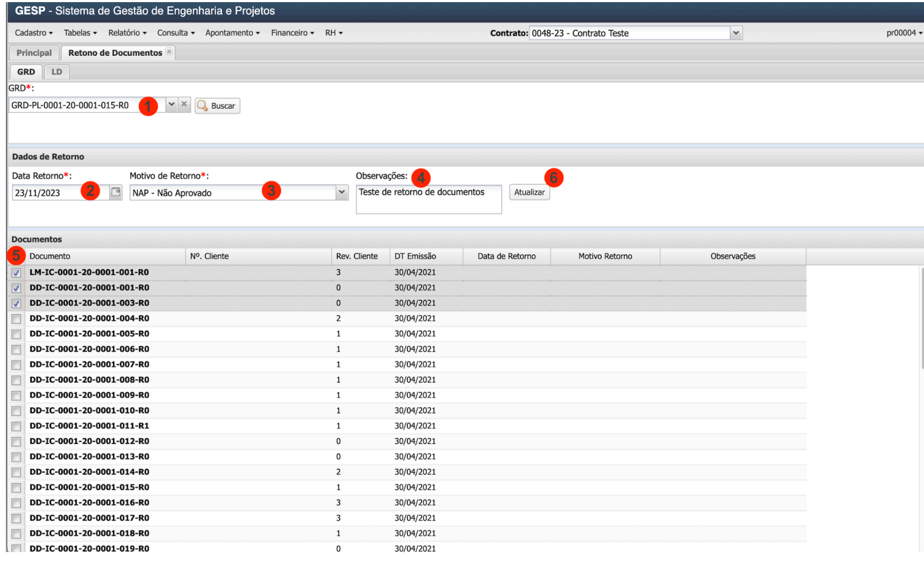Image resolution: width=924 pixels, height=564 pixels.
Task: Select checkbox for DD-IC-0001-20-0001-010-R0
Action: click(x=16, y=411)
